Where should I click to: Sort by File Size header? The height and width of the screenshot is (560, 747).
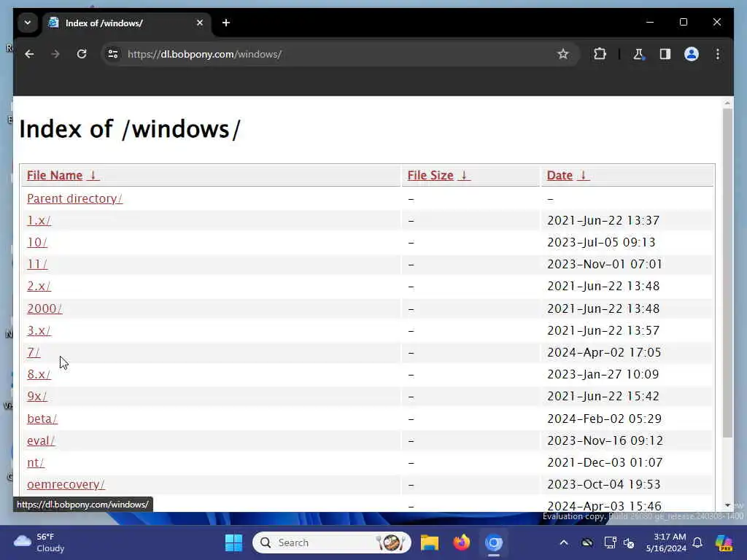(x=430, y=175)
